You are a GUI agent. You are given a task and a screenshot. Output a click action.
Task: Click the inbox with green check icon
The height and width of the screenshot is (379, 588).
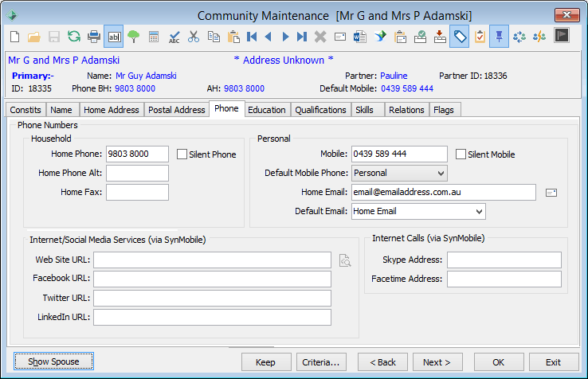(420, 37)
